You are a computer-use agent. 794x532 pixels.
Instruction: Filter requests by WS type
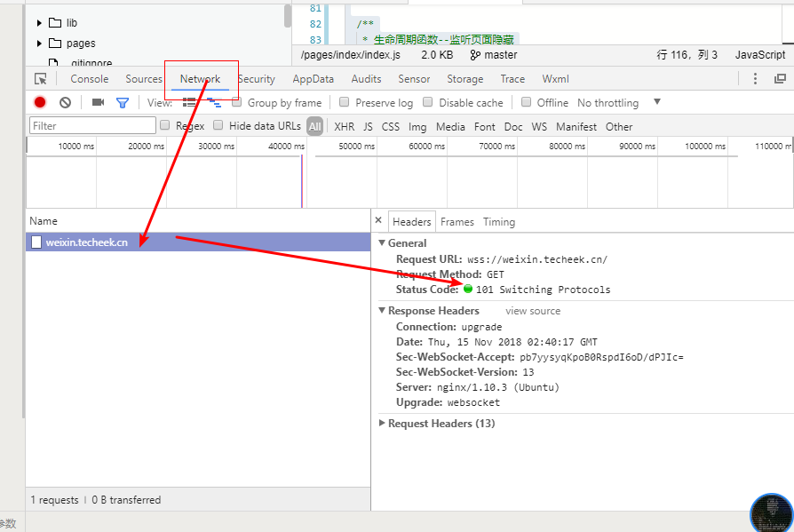[x=539, y=127]
